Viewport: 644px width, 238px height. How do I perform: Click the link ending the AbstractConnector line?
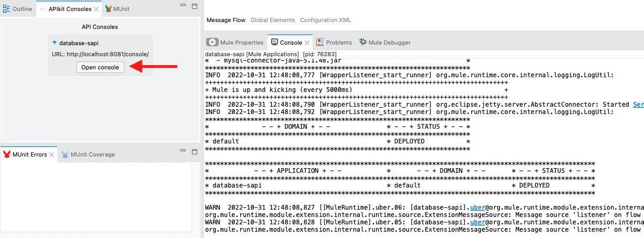pyautogui.click(x=638, y=105)
